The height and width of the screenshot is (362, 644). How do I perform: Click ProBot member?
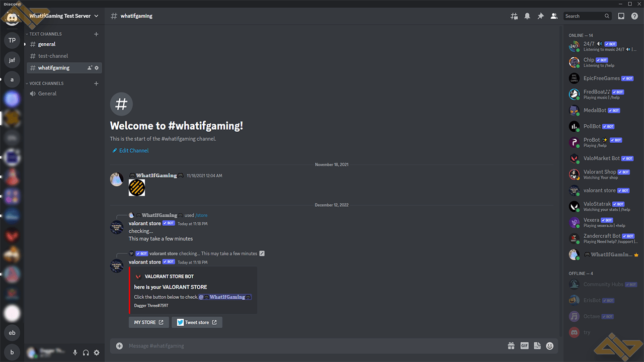(602, 142)
